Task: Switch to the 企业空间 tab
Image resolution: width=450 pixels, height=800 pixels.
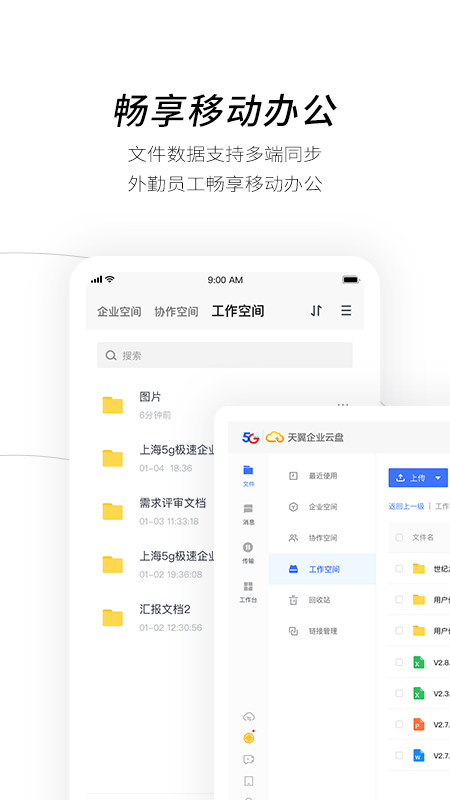Action: click(119, 311)
